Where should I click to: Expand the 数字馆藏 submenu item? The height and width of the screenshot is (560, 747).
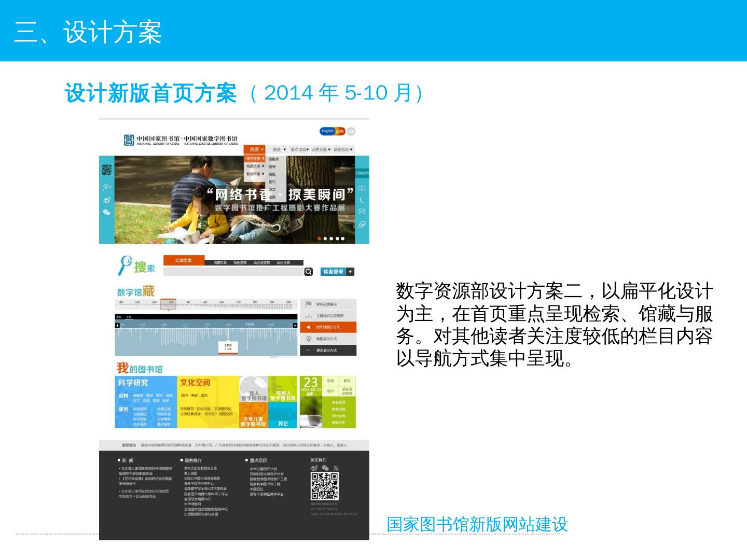(x=255, y=174)
